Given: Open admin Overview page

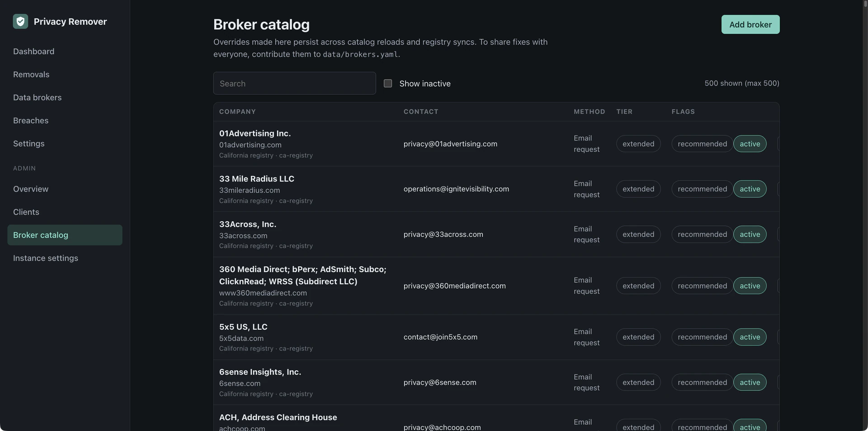Looking at the screenshot, I should tap(65, 189).
